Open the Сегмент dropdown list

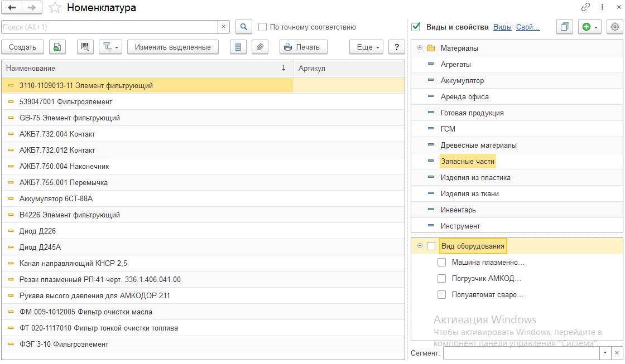point(605,353)
